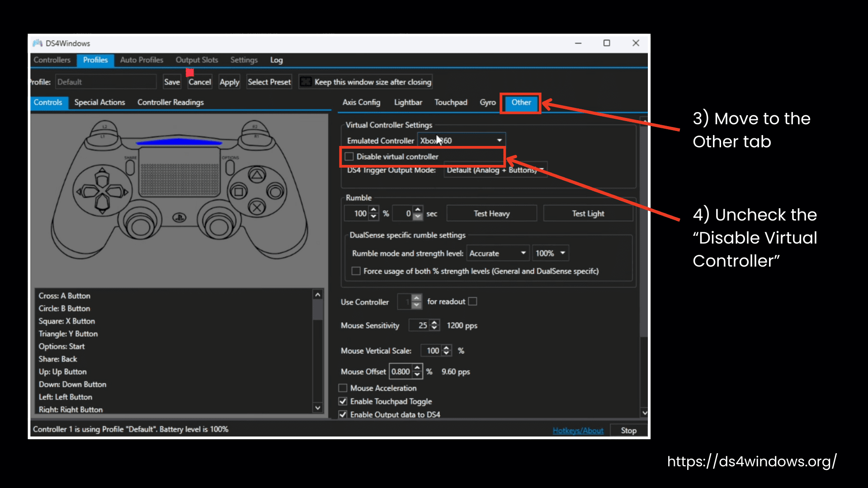Open the Log tab
Viewport: 868px width, 488px height.
pyautogui.click(x=276, y=60)
